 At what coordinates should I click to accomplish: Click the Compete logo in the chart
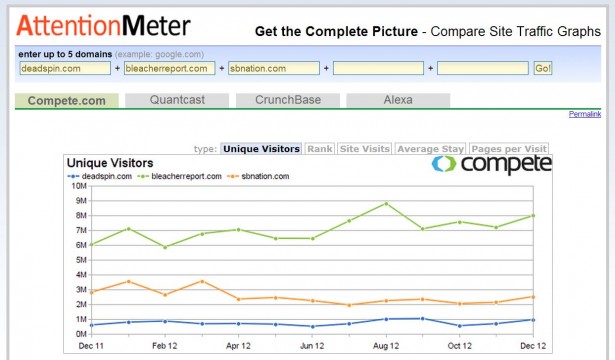[491, 164]
